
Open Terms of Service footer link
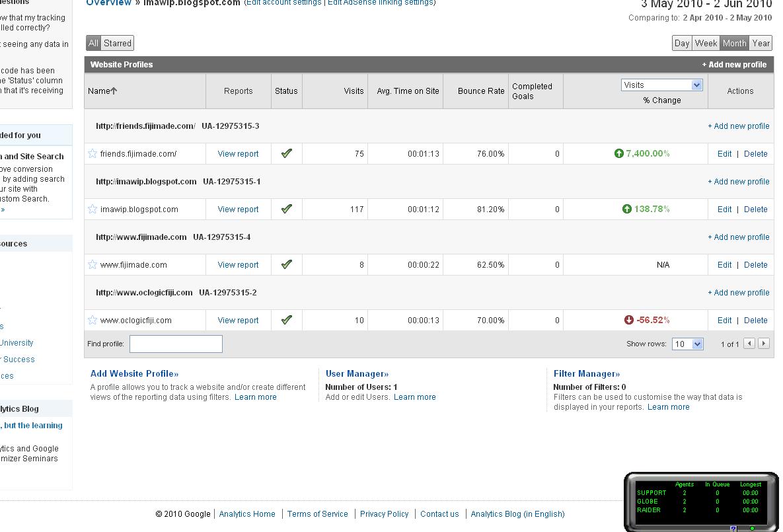tap(318, 514)
